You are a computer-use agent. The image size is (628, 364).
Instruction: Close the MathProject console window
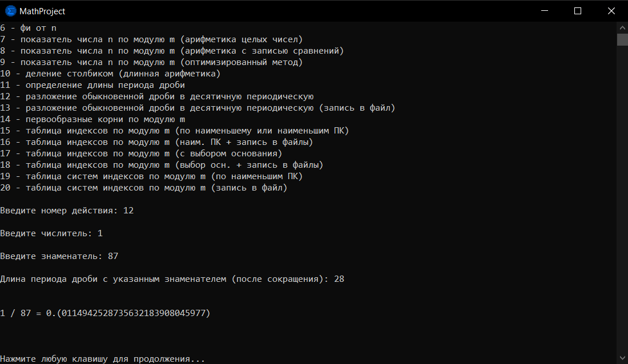coord(610,11)
